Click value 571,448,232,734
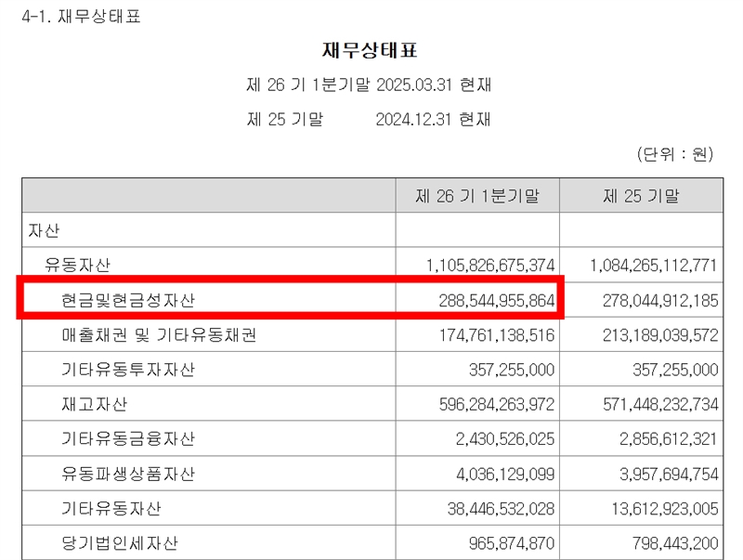 660,405
